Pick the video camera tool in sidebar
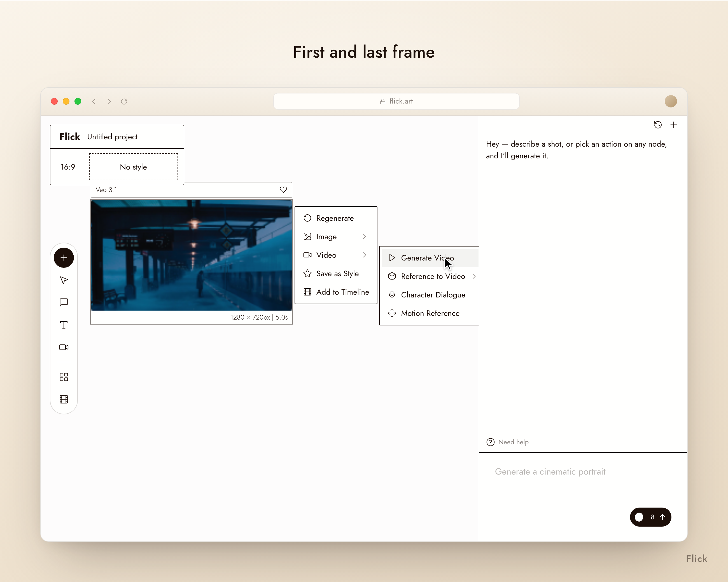 (64, 347)
